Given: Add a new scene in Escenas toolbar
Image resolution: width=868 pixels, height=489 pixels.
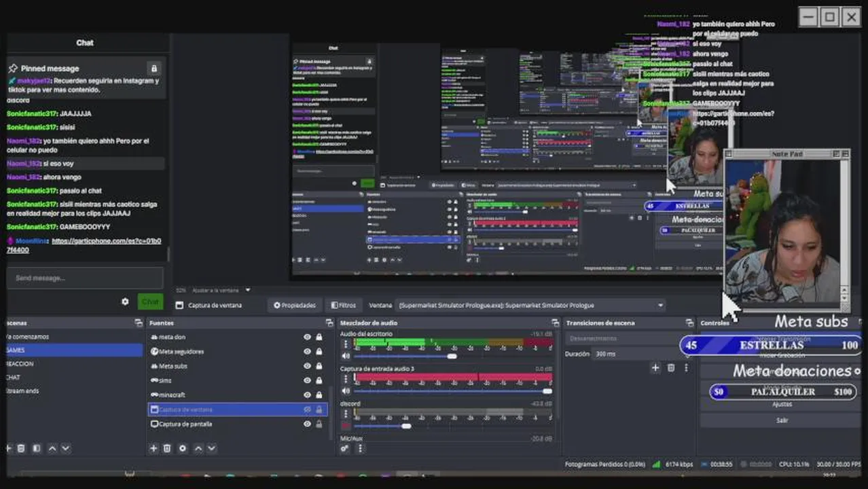Looking at the screenshot, I should (x=9, y=448).
